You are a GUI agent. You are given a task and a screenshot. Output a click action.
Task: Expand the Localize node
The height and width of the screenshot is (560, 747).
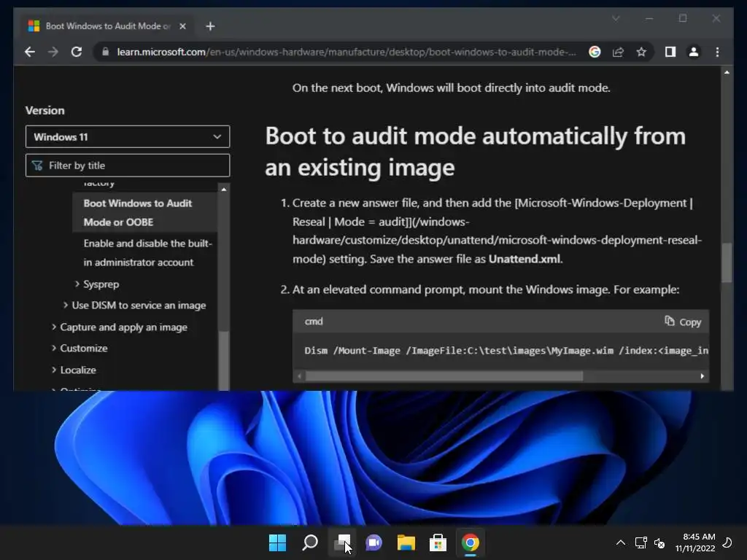tap(54, 370)
